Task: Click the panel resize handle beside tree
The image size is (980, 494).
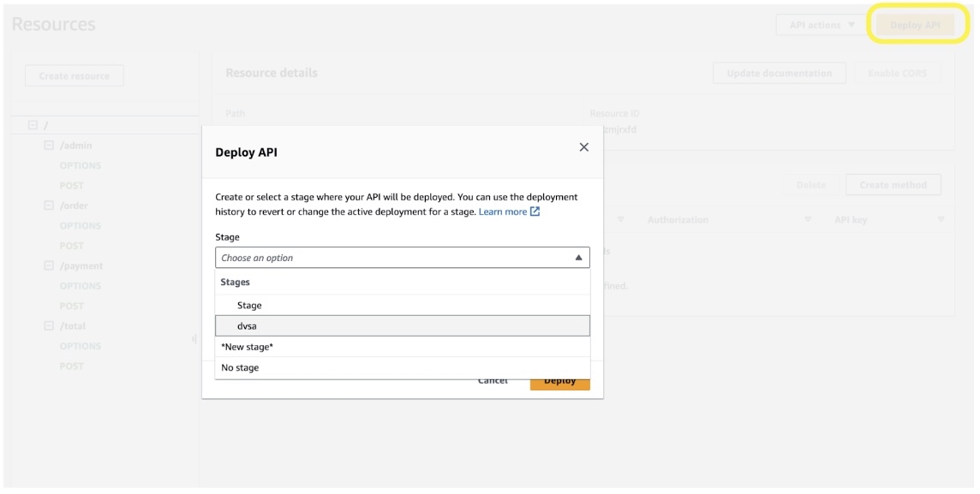Action: [x=194, y=339]
